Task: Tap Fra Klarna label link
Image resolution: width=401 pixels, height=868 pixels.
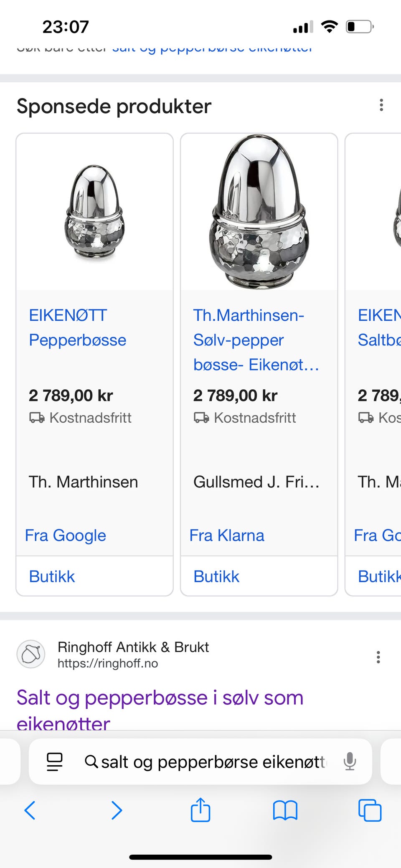Action: click(x=227, y=536)
